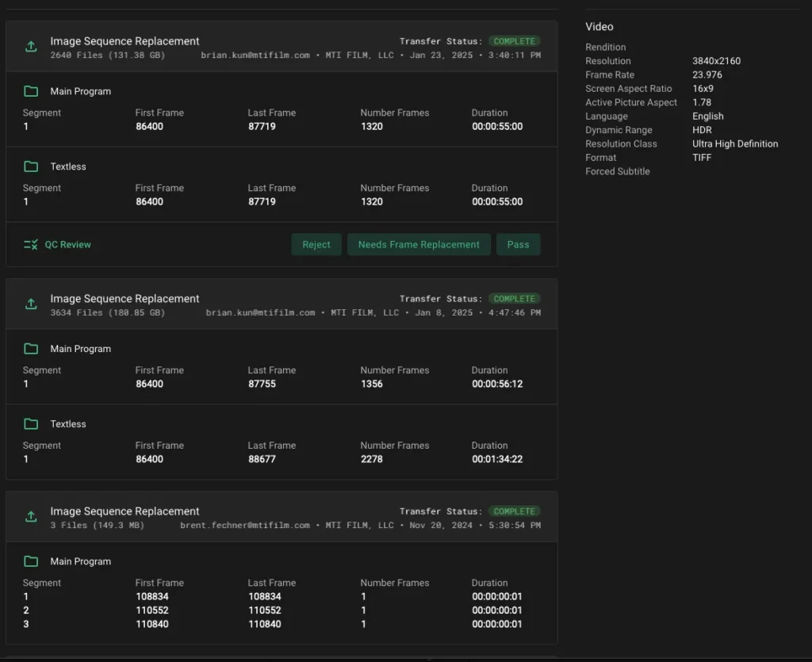812x662 pixels.
Task: Open the QC Review label
Action: coord(67,245)
